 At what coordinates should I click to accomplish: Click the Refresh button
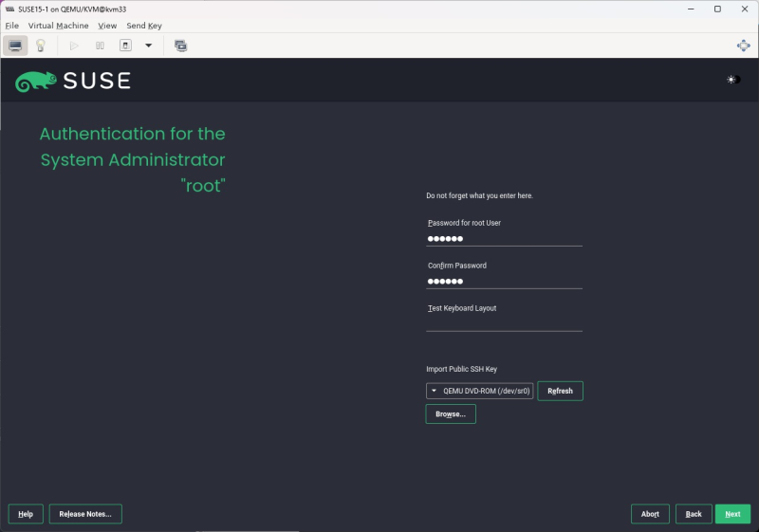(x=560, y=391)
